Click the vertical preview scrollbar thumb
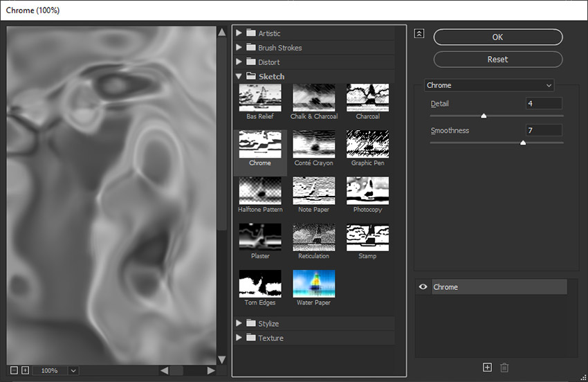 click(x=222, y=135)
